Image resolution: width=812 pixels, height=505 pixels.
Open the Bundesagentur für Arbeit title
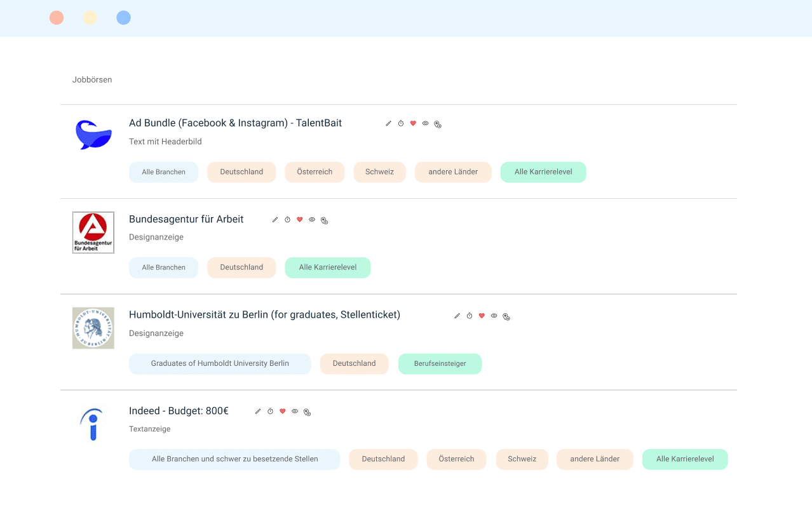(x=186, y=219)
